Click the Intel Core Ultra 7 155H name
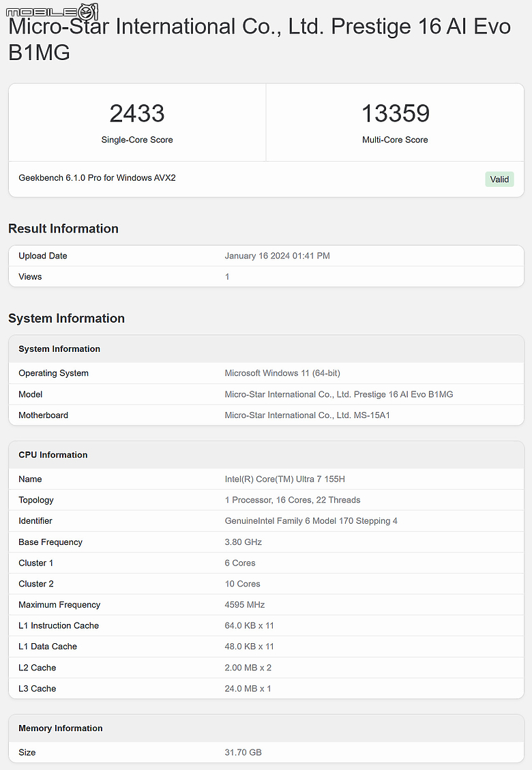Viewport: 532px width, 770px height. coord(289,479)
